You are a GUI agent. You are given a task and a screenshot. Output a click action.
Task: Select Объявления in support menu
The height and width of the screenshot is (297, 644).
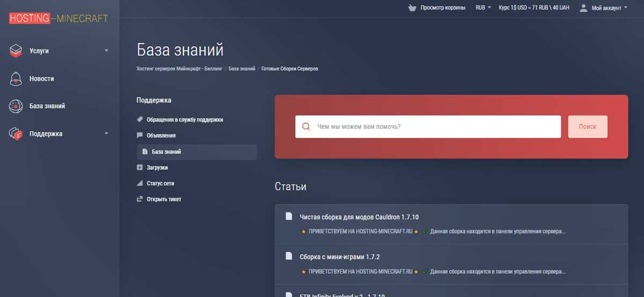tap(161, 135)
